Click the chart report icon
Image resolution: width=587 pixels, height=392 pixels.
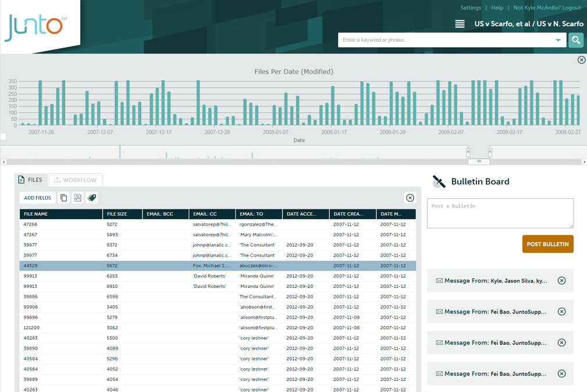tap(77, 198)
